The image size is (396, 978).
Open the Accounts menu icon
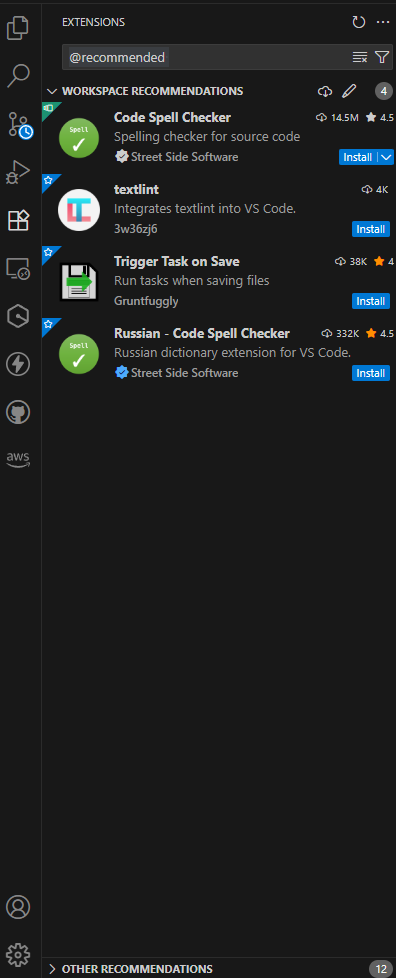[x=18, y=906]
